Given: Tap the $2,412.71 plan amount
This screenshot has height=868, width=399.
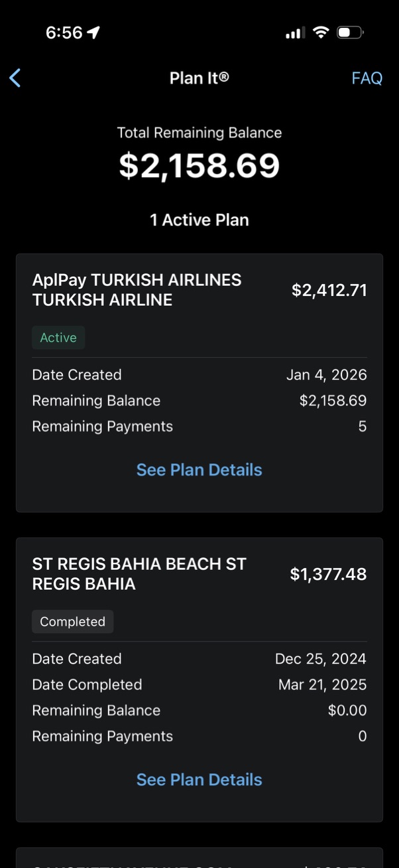Looking at the screenshot, I should click(x=329, y=289).
